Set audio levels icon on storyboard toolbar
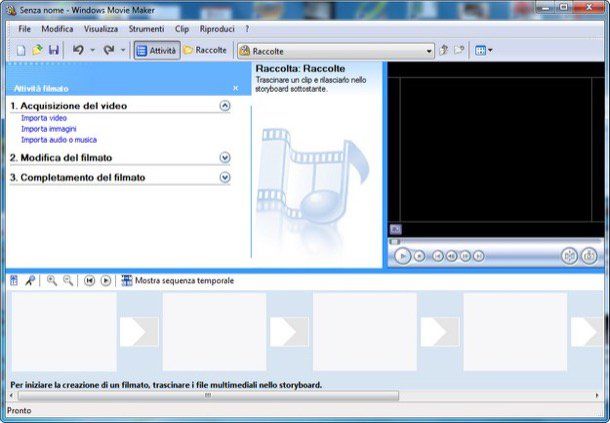 (14, 281)
